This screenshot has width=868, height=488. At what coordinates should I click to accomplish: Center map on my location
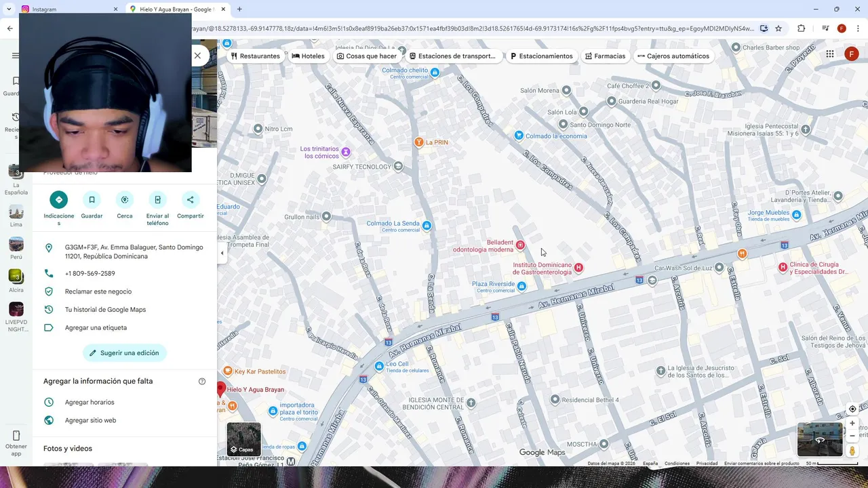(852, 409)
